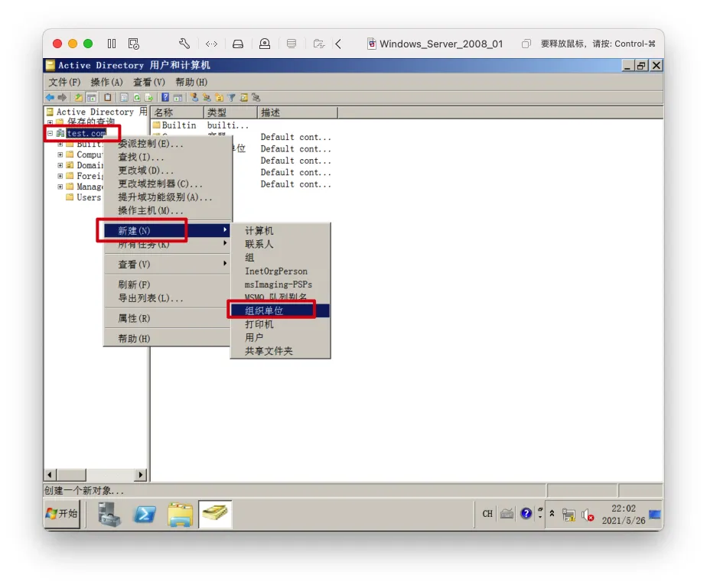Click the Start (开始) button
Image resolution: width=707 pixels, height=588 pixels.
[62, 514]
